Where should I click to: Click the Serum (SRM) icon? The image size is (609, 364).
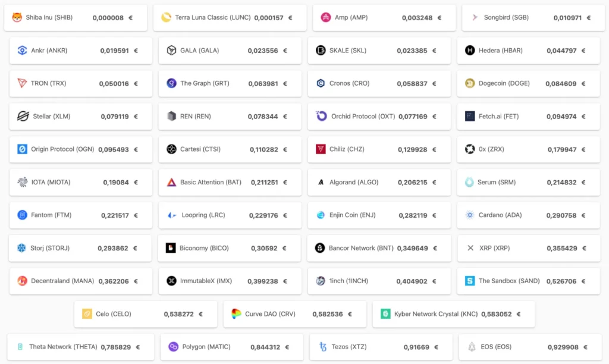coord(469,182)
